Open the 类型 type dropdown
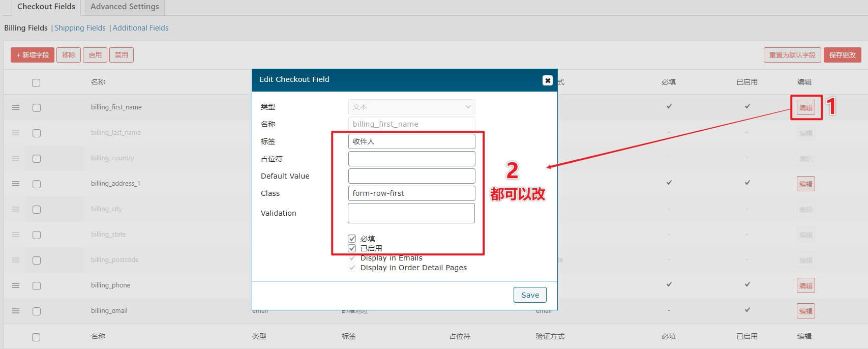 [412, 107]
